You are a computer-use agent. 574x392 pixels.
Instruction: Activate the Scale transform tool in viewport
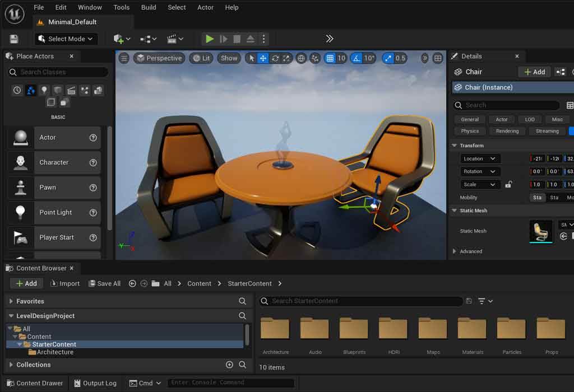286,58
